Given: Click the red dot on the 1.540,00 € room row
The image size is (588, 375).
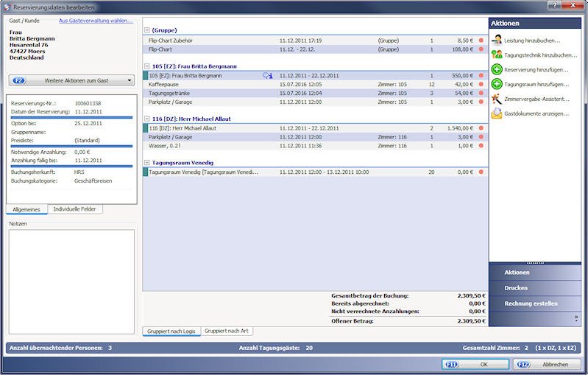Looking at the screenshot, I should 481,128.
